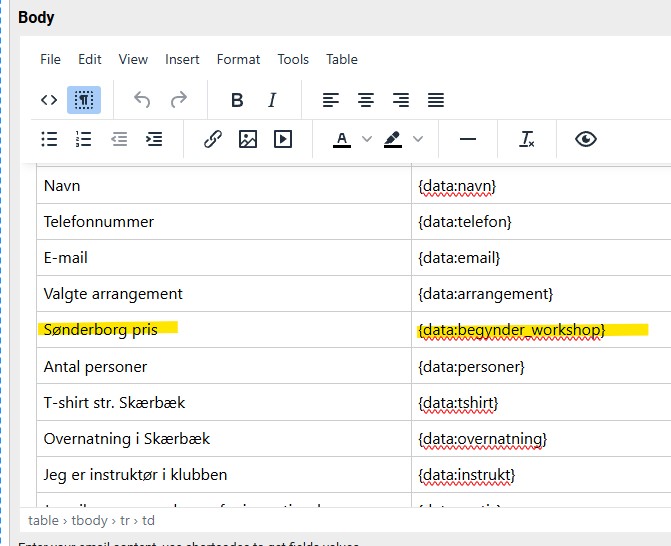Image resolution: width=671 pixels, height=546 pixels.
Task: Open the Insert menu
Action: pyautogui.click(x=182, y=59)
